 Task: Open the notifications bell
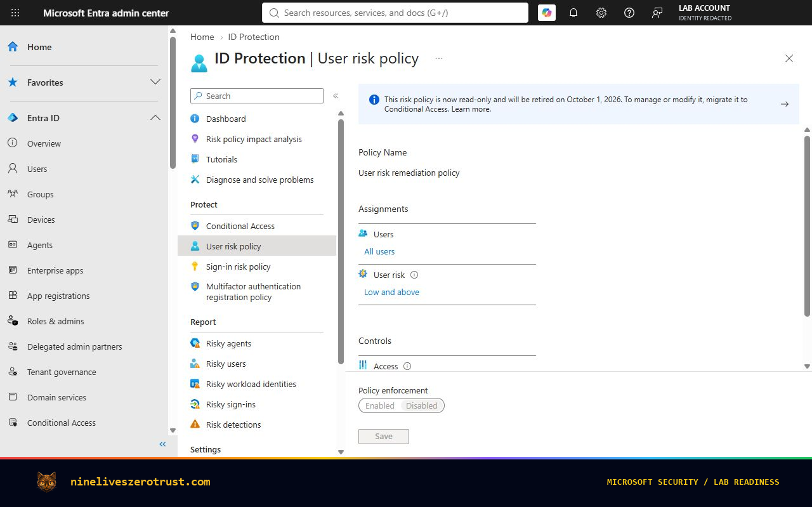point(573,13)
